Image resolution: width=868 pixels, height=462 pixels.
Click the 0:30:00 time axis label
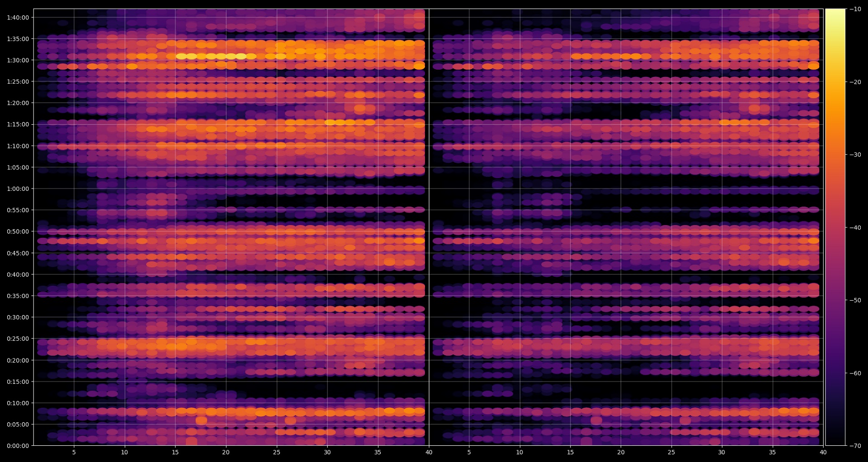(x=18, y=317)
